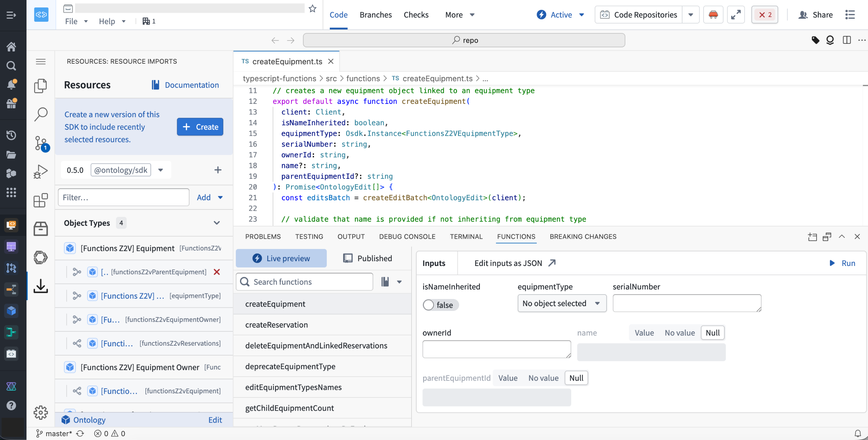The width and height of the screenshot is (868, 440).
Task: Open the source control panel showing one change
Action: 41,143
